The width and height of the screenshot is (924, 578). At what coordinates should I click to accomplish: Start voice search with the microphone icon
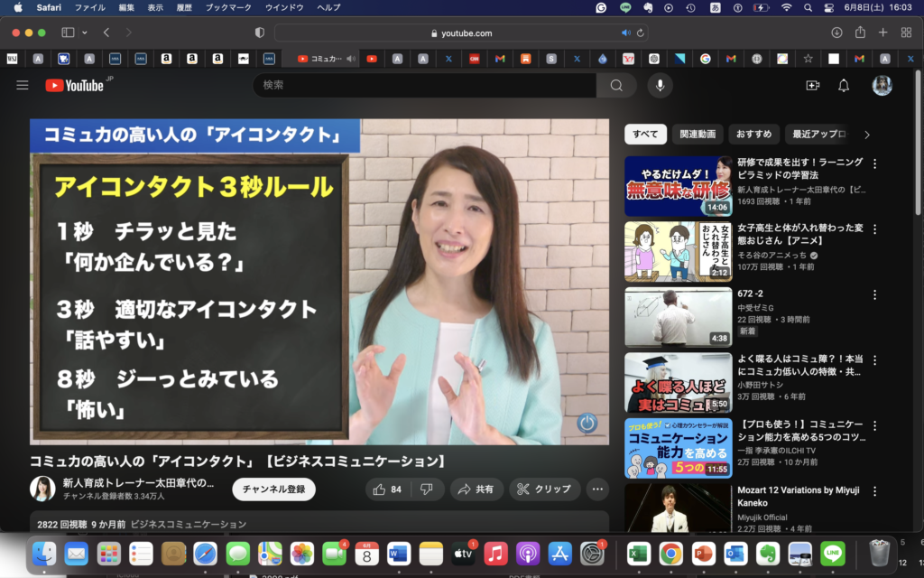point(660,85)
